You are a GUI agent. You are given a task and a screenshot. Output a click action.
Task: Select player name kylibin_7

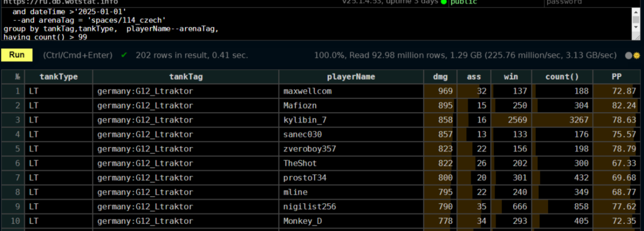[305, 120]
